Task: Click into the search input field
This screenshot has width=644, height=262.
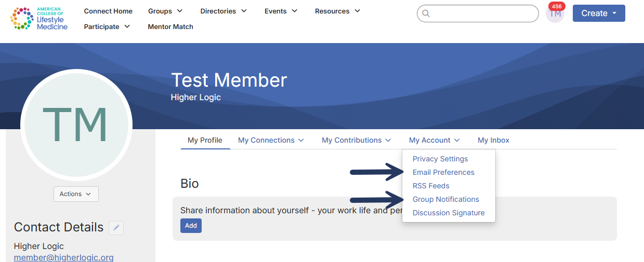Action: tap(483, 13)
